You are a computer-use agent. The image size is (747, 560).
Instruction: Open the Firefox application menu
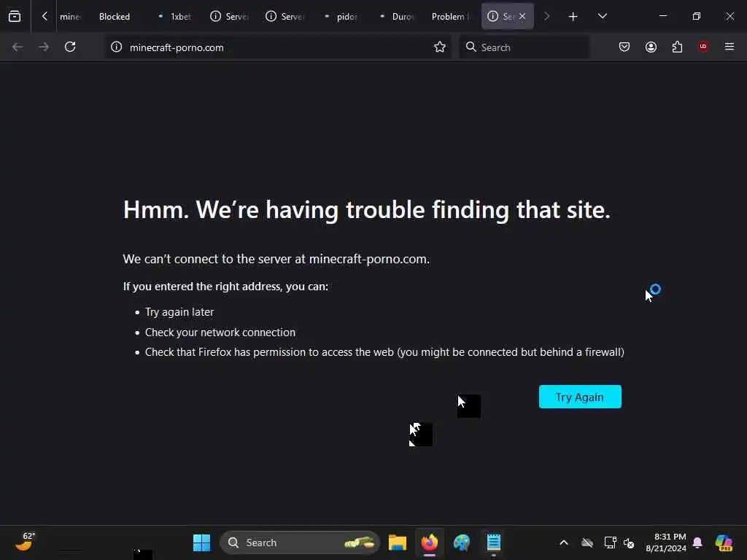tap(729, 47)
